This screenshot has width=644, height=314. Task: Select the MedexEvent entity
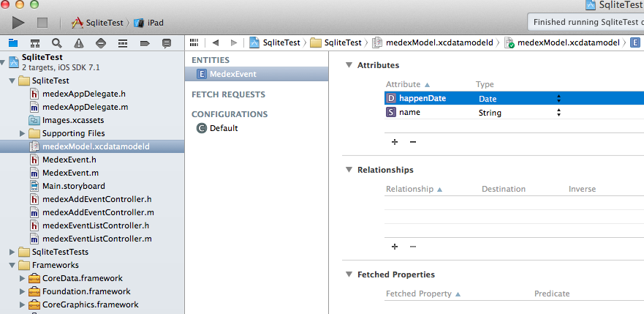coord(257,74)
